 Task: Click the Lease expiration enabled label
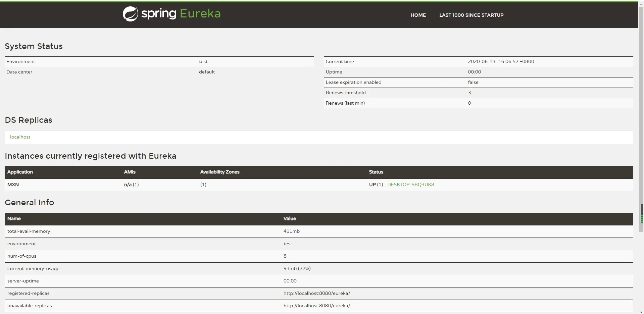click(353, 82)
